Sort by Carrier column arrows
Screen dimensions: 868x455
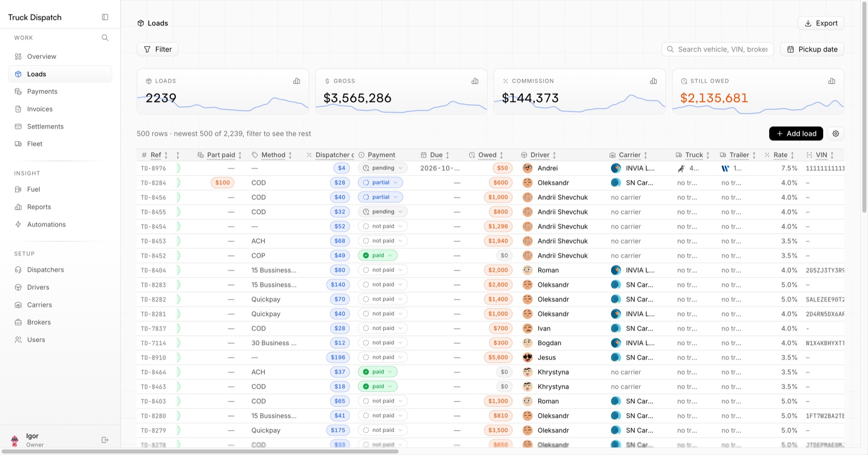tap(646, 155)
